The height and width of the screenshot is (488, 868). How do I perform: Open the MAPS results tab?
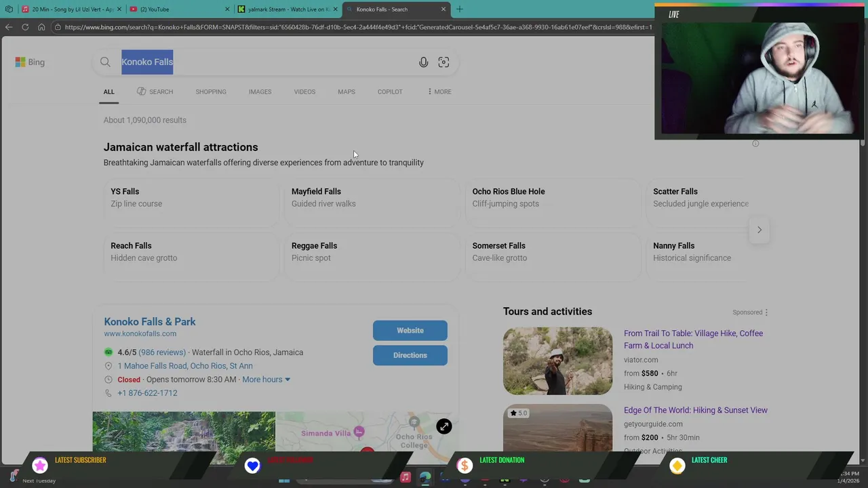[347, 91]
